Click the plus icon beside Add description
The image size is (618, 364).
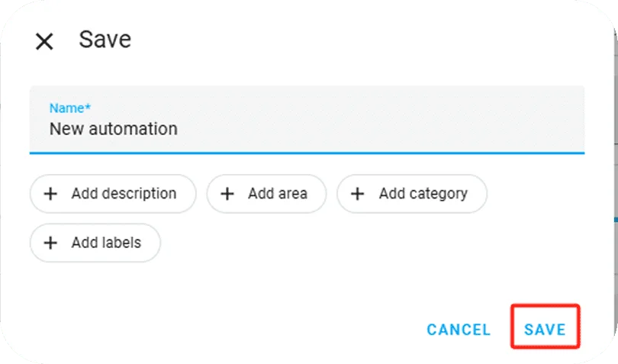click(50, 194)
